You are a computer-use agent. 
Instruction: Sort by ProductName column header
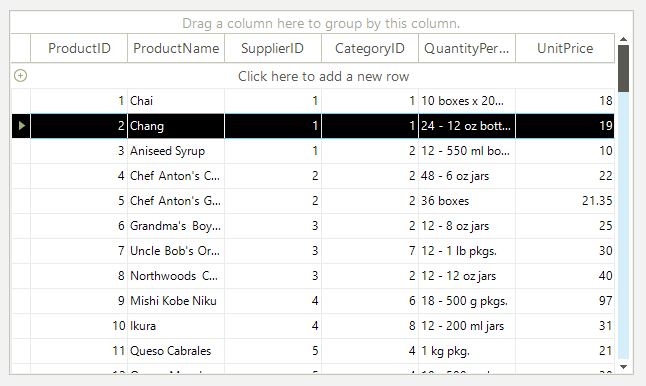(x=176, y=48)
